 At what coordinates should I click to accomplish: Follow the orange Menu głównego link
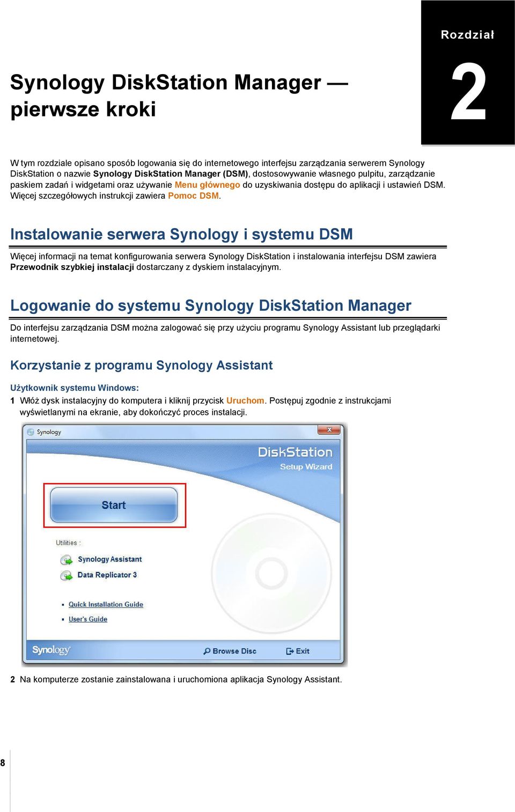(x=207, y=185)
